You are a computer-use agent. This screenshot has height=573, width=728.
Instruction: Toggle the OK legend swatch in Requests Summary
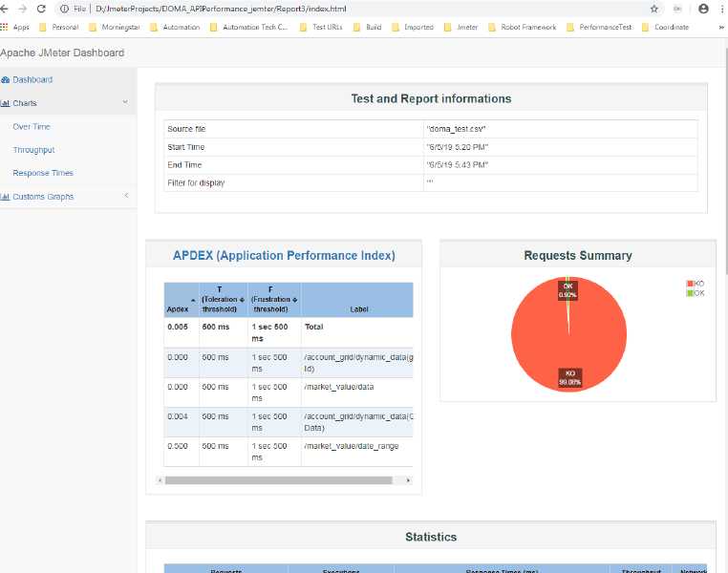(x=690, y=293)
